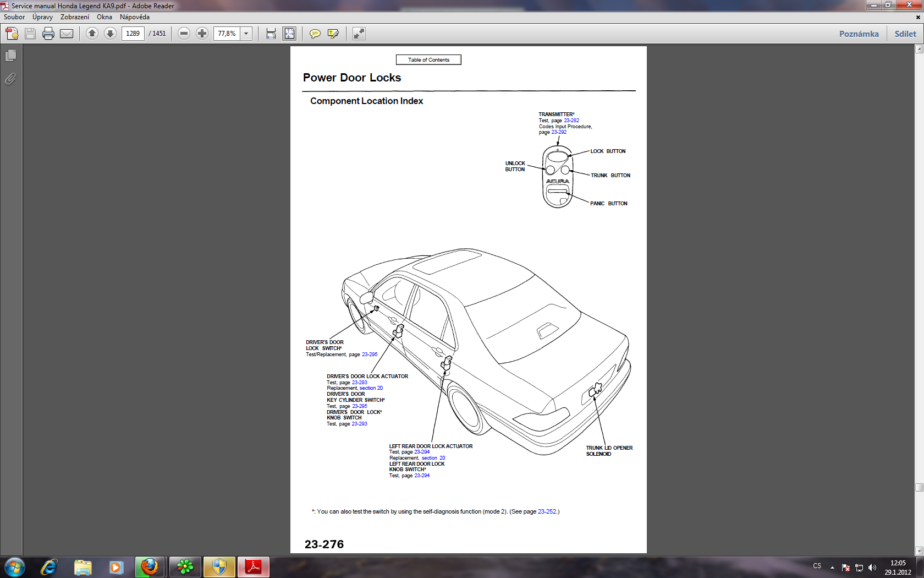Select the highlight text tool
Image resolution: width=924 pixels, height=578 pixels.
click(x=333, y=34)
